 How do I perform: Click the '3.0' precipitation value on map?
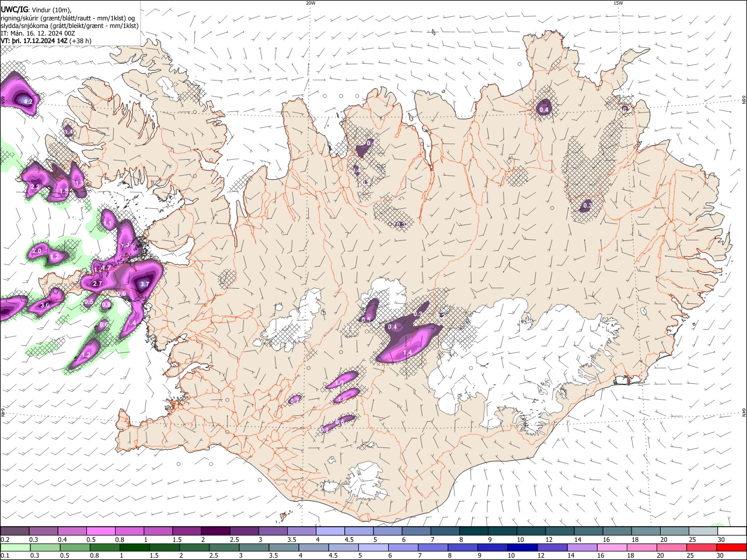[x=44, y=304]
